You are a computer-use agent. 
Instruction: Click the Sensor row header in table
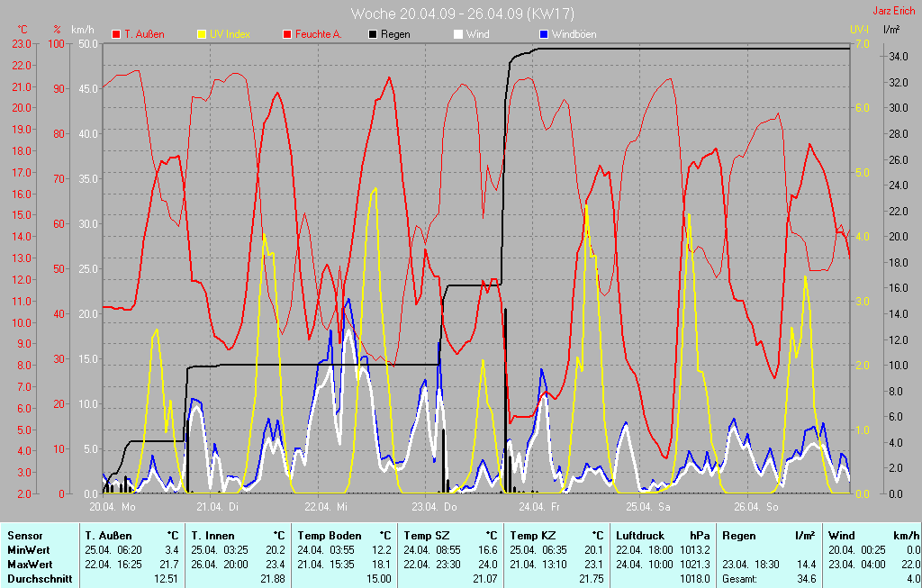[x=25, y=536]
